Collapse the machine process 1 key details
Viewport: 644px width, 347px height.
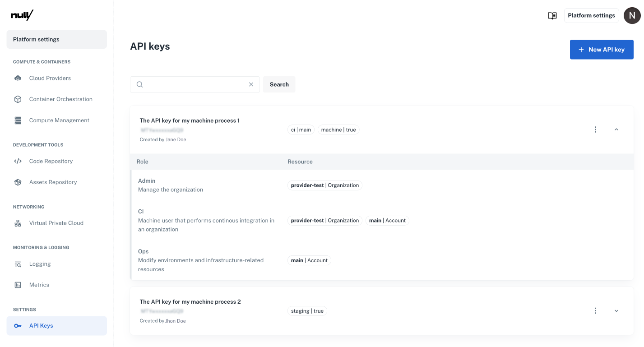point(616,130)
